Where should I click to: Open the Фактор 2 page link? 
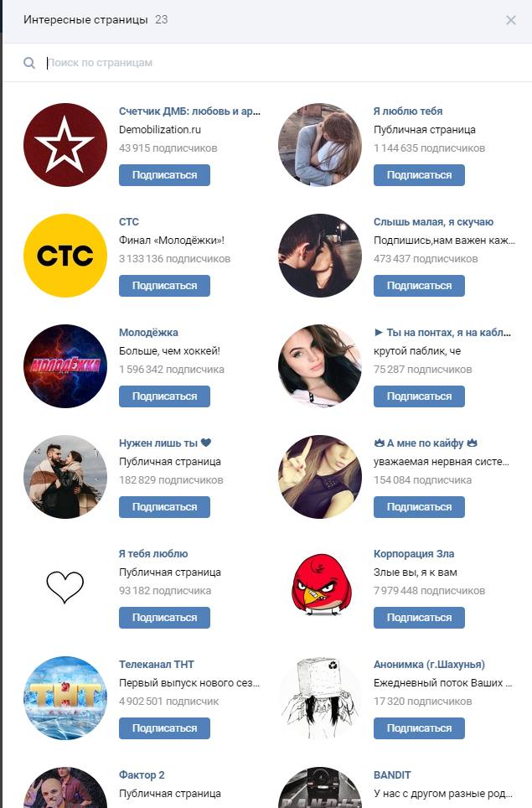coord(142,775)
